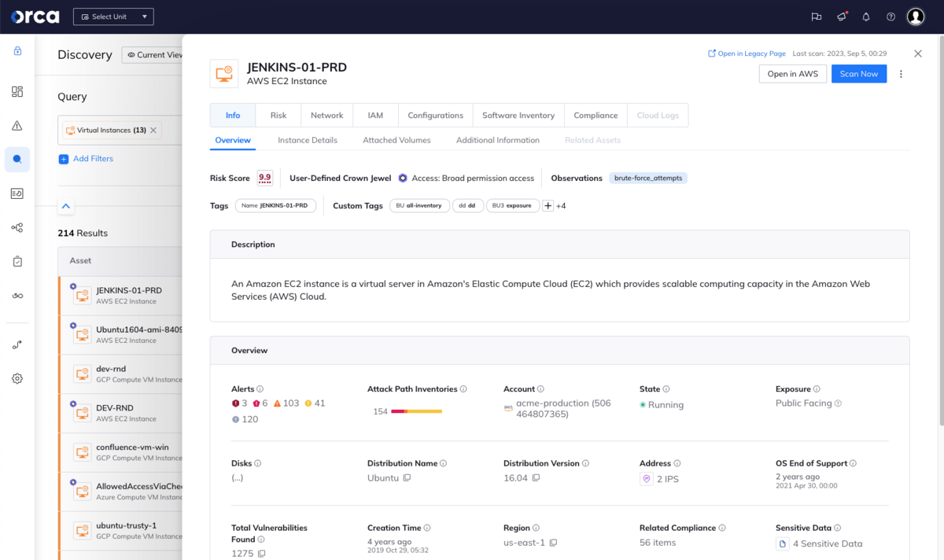Open the Attached Volumes subtab
This screenshot has height=560, width=944.
click(x=398, y=140)
